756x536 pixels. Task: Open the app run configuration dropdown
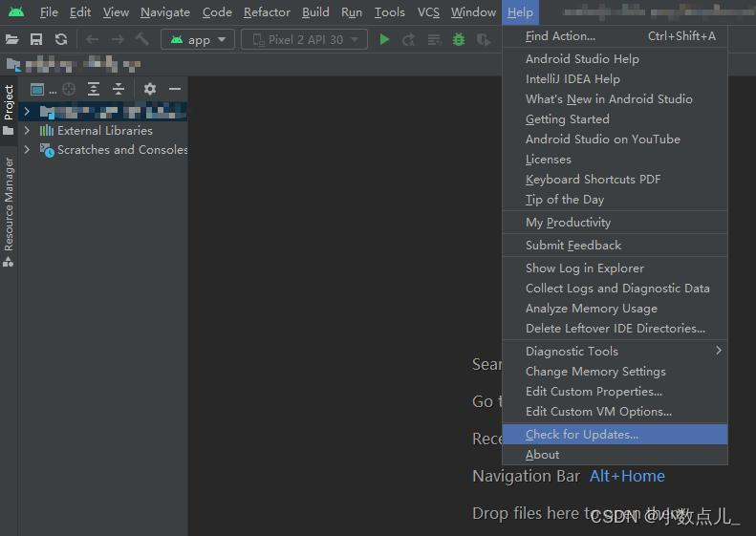pyautogui.click(x=198, y=39)
